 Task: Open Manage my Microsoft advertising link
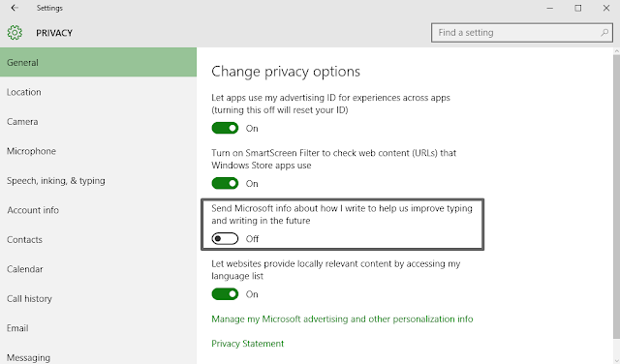click(x=342, y=318)
